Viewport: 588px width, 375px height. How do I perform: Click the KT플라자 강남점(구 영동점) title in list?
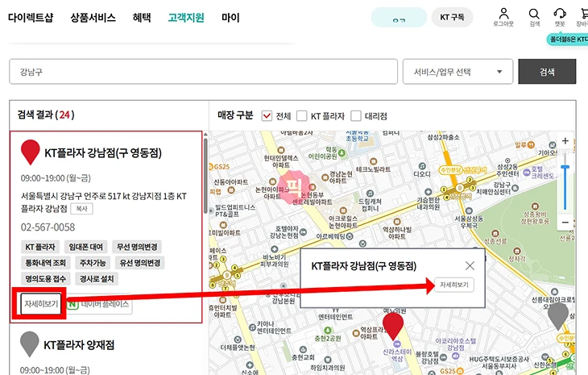pyautogui.click(x=103, y=152)
